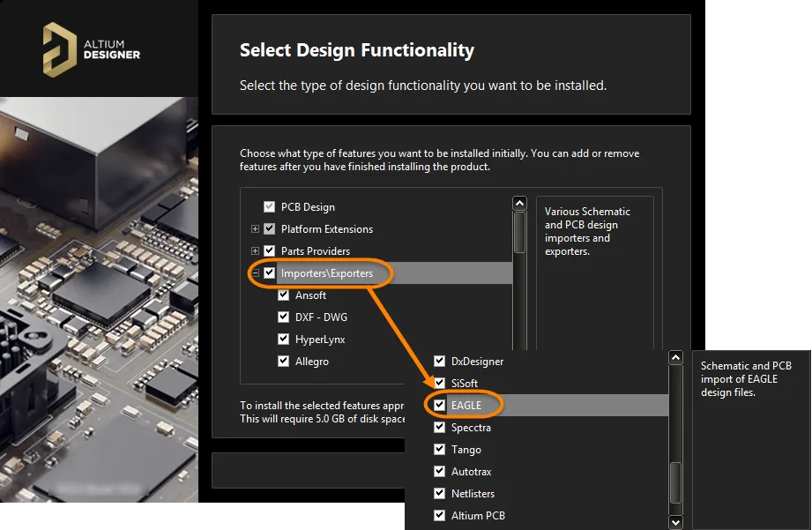Click the scroll up arrow in feature list
The height and width of the screenshot is (530, 812).
point(519,203)
